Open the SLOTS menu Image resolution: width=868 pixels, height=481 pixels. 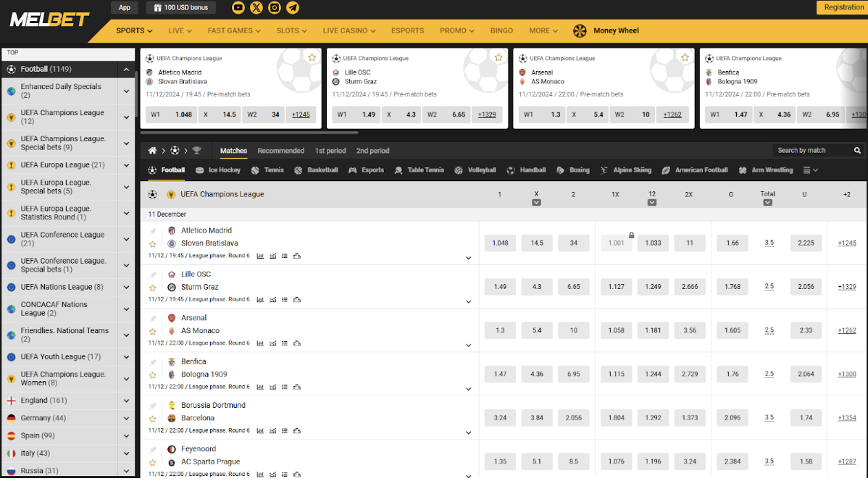tap(292, 31)
